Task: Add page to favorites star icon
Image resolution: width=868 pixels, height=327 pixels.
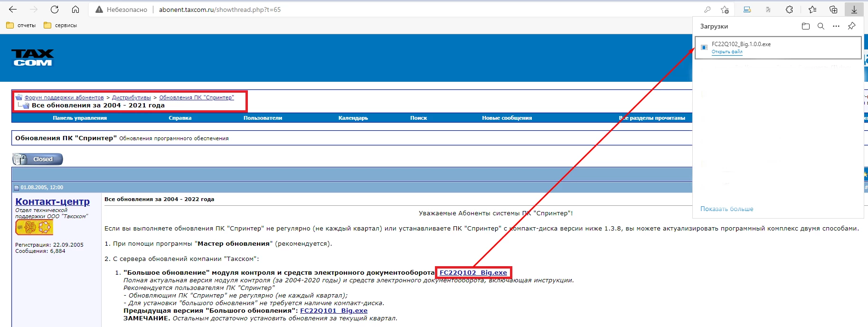Action: (725, 10)
